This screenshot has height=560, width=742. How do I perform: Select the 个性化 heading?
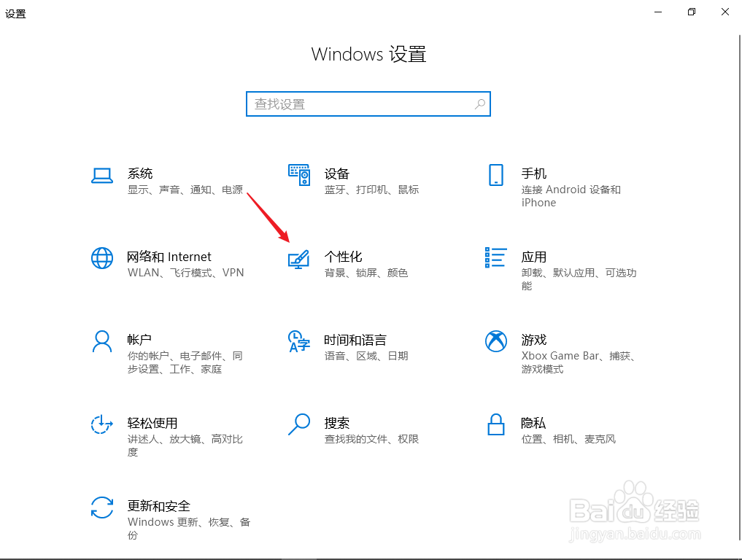click(343, 257)
